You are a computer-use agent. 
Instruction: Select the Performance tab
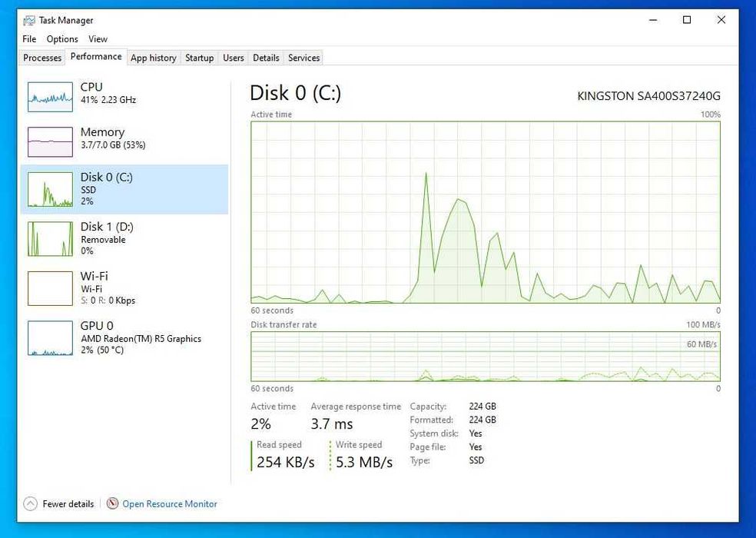(x=96, y=56)
